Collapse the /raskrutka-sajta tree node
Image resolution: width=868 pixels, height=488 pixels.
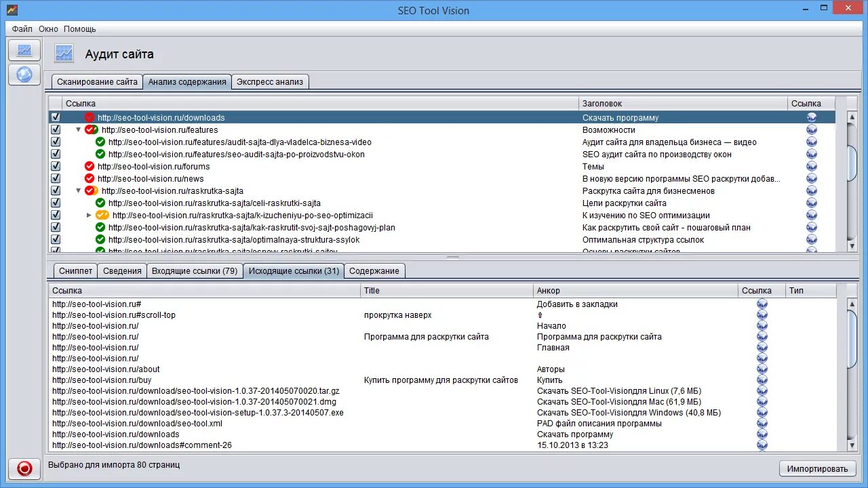pyautogui.click(x=78, y=190)
